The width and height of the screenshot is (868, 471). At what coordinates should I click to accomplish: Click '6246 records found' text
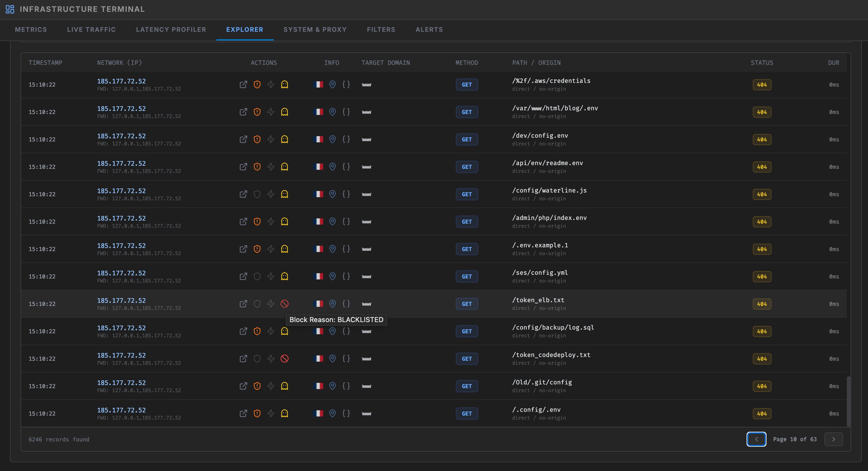59,439
